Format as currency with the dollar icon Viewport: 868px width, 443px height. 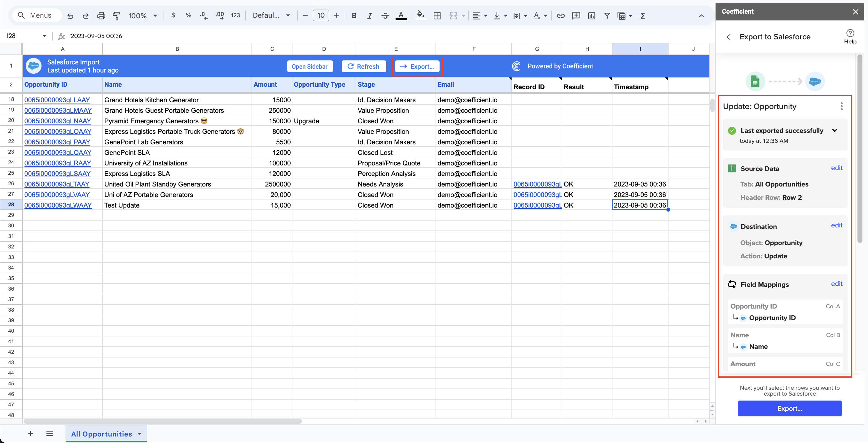(x=173, y=15)
